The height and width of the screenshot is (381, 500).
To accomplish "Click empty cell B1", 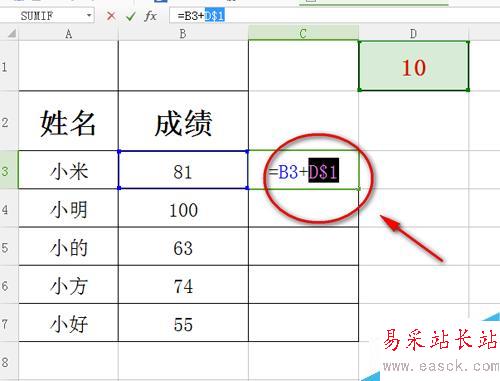I will 183,66.
